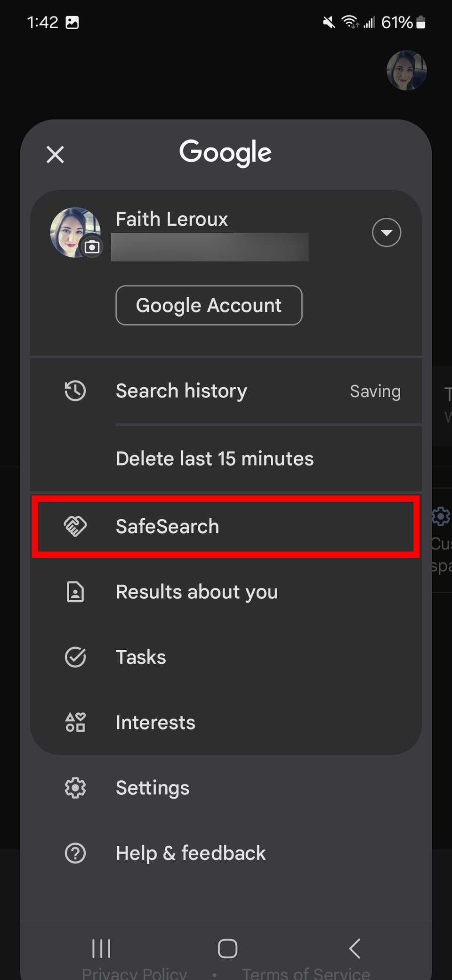This screenshot has height=980, width=452.
Task: Open the SafeSearch menu entry
Action: pos(167,526)
